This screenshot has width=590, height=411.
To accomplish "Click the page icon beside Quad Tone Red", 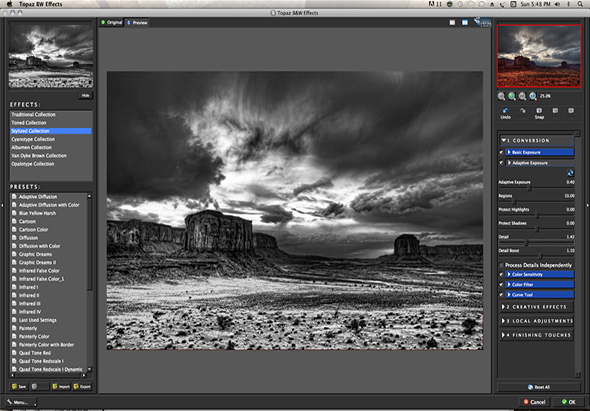I will (14, 353).
